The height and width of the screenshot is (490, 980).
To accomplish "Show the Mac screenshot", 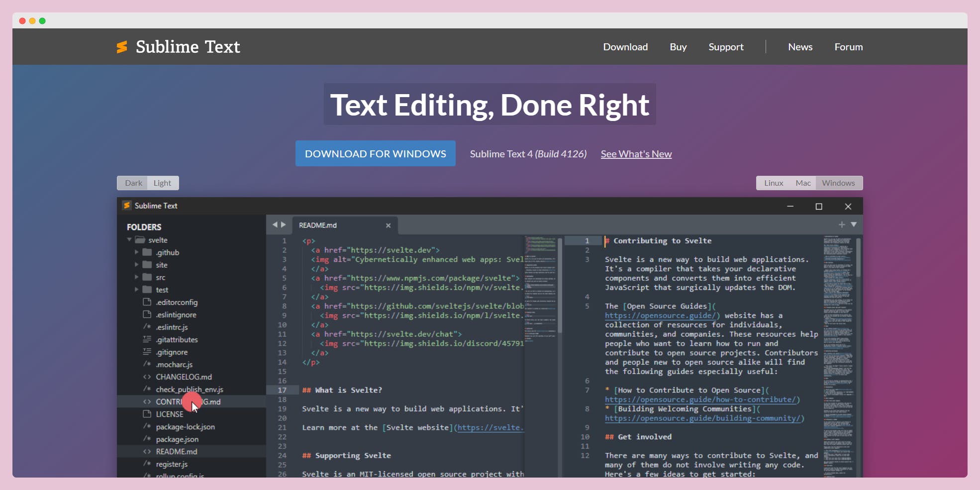I will (803, 183).
